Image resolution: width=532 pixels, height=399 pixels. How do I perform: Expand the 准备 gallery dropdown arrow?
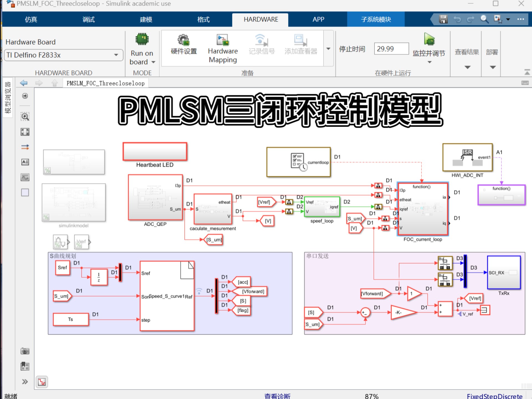coord(328,49)
